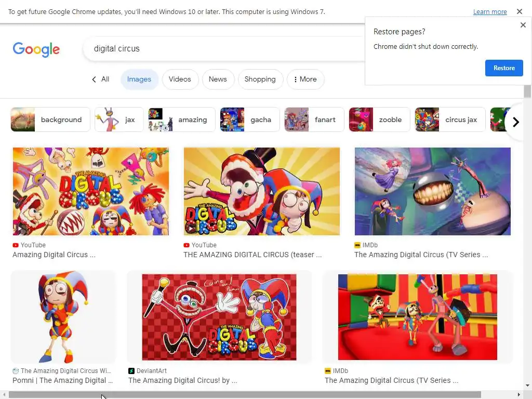The width and height of the screenshot is (532, 399).
Task: Click the YouTube icon under first image
Action: click(16, 245)
